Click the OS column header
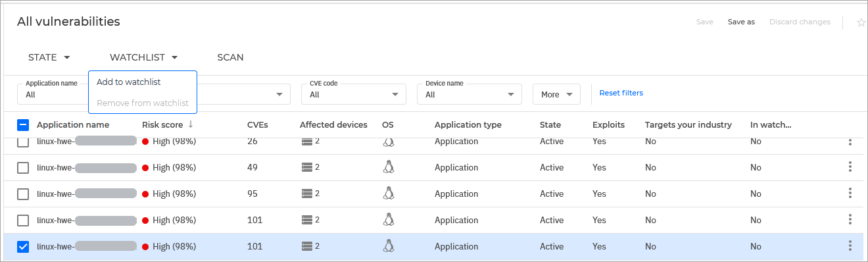The image size is (868, 262). 388,124
